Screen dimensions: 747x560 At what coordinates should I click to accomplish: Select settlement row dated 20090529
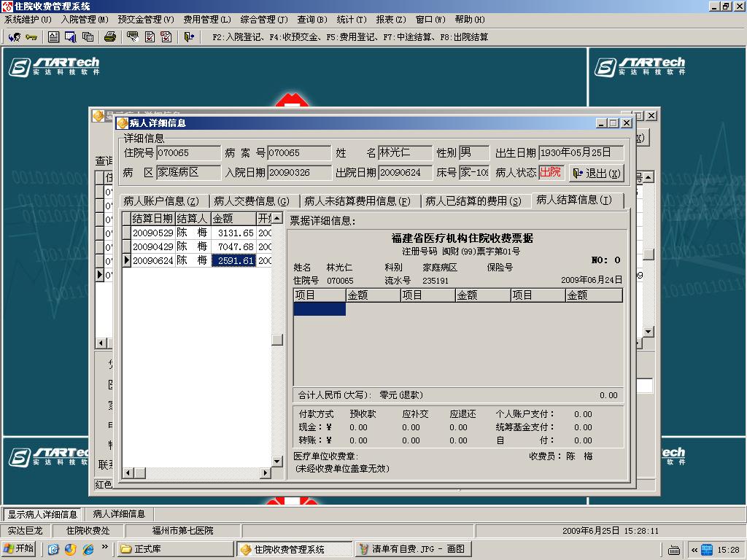click(x=197, y=233)
